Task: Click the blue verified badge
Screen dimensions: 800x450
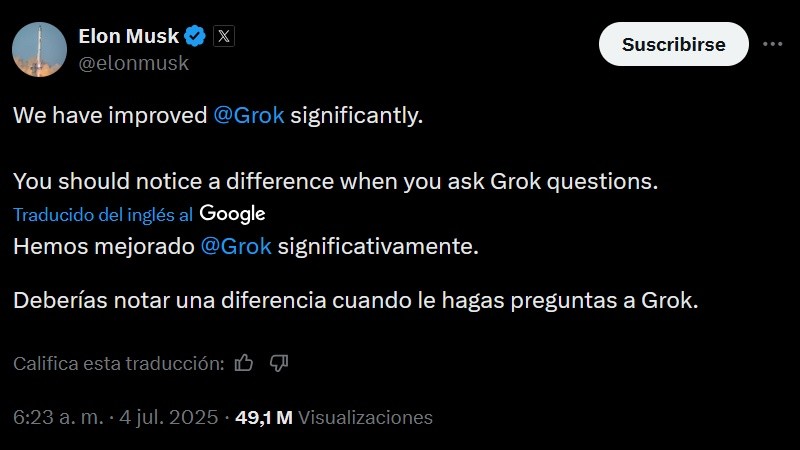Action: pyautogui.click(x=196, y=37)
